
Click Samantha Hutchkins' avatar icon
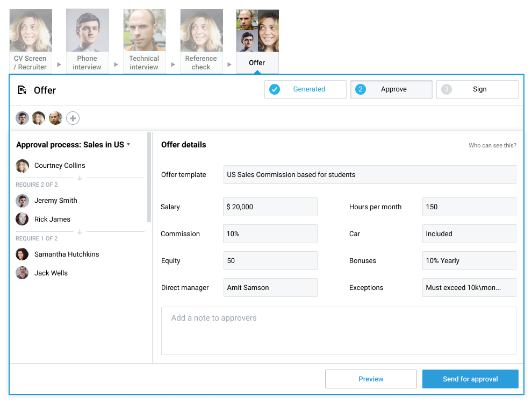(x=22, y=254)
